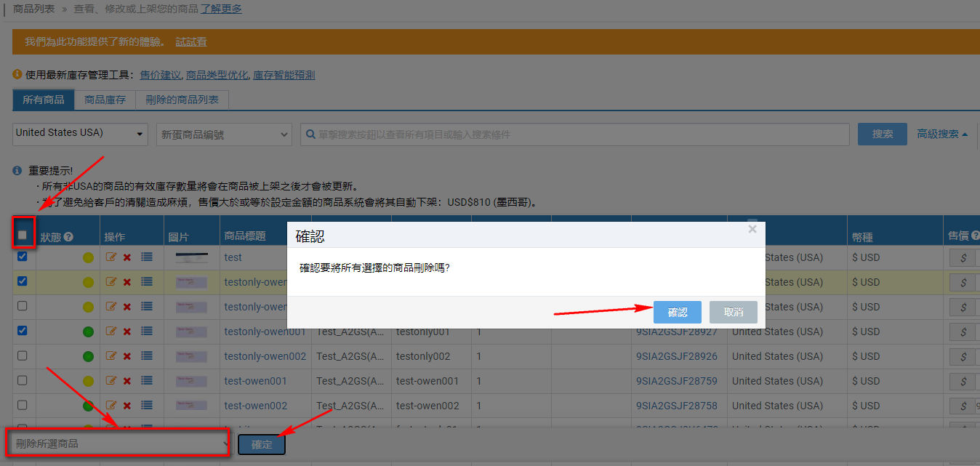Open list icon of the highlighted yellow row
Screen dimensions: 980x466
point(147,281)
